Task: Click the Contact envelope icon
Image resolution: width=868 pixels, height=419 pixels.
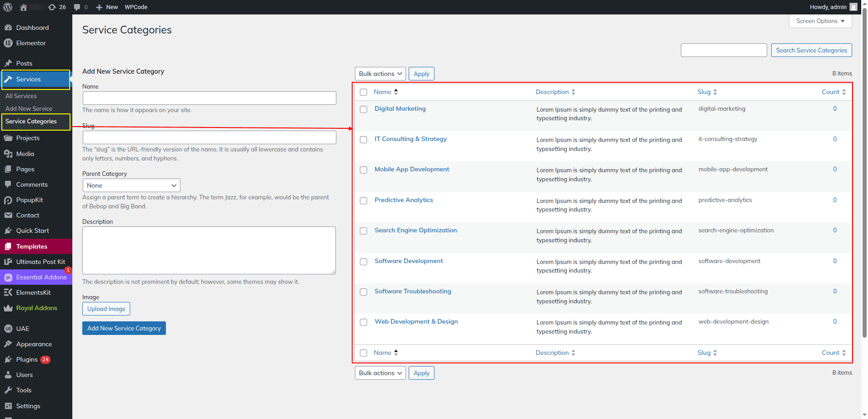Action: 8,215
